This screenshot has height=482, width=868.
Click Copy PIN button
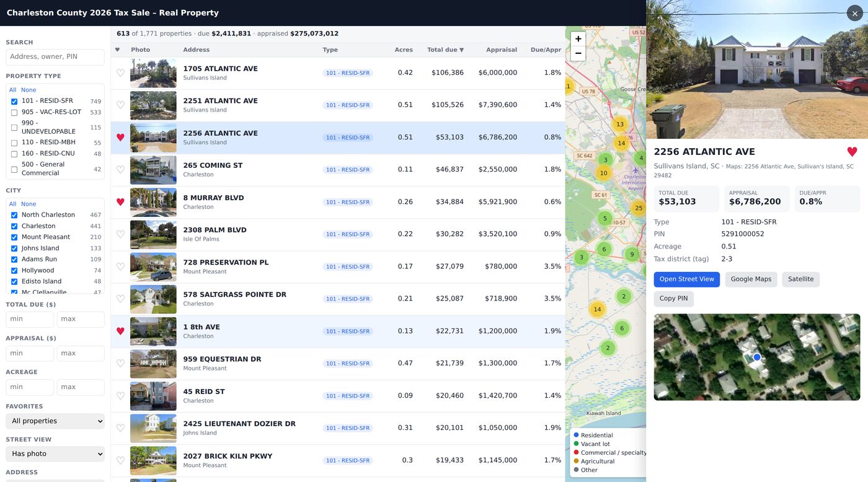[x=673, y=299]
